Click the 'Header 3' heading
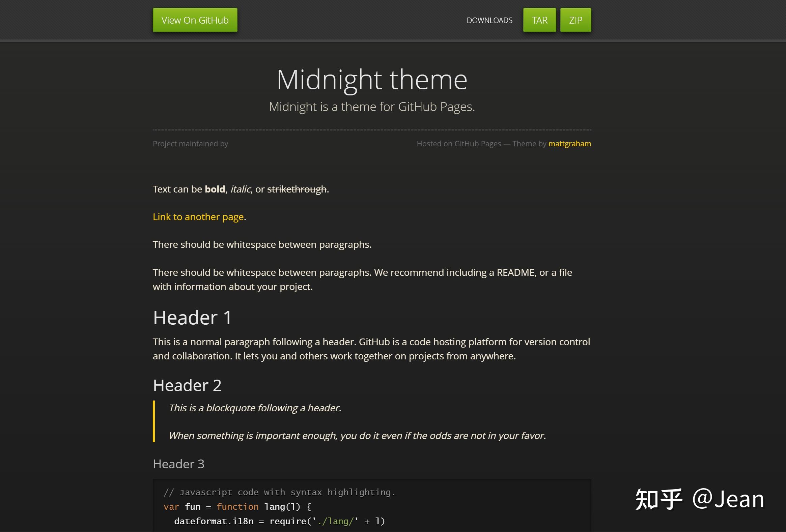Viewport: 786px width, 532px height. 178,464
